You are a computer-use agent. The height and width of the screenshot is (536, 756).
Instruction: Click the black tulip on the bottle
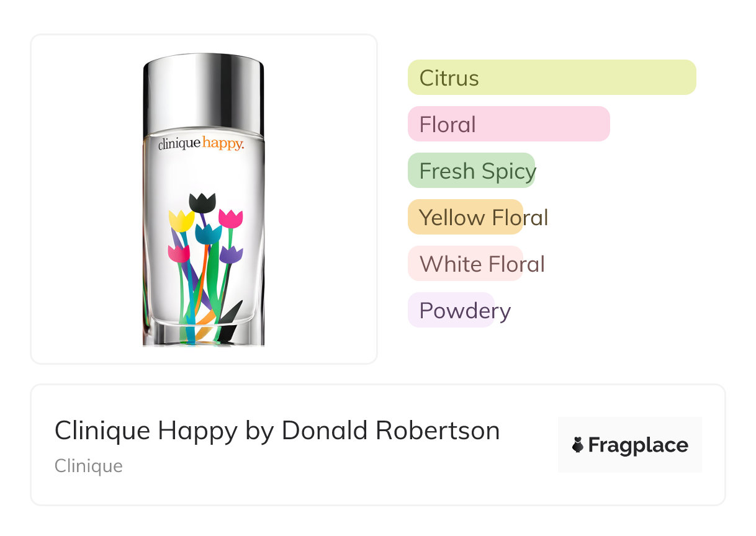202,203
